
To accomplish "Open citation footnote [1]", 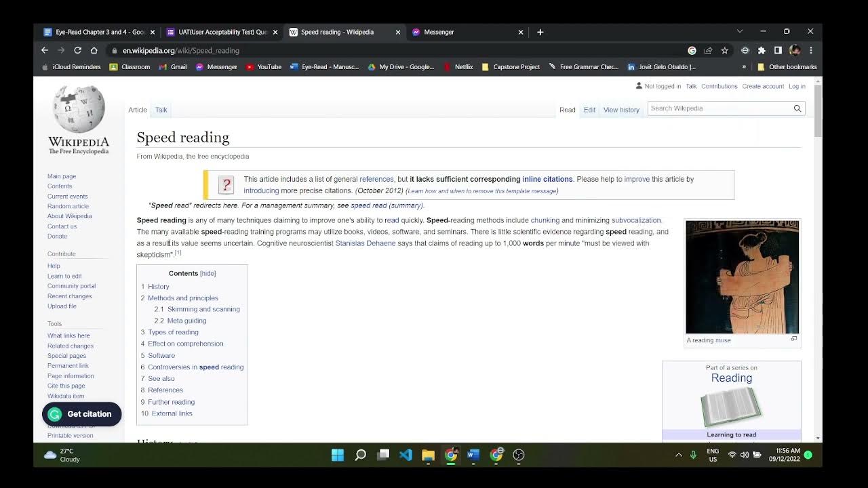I will pos(178,253).
